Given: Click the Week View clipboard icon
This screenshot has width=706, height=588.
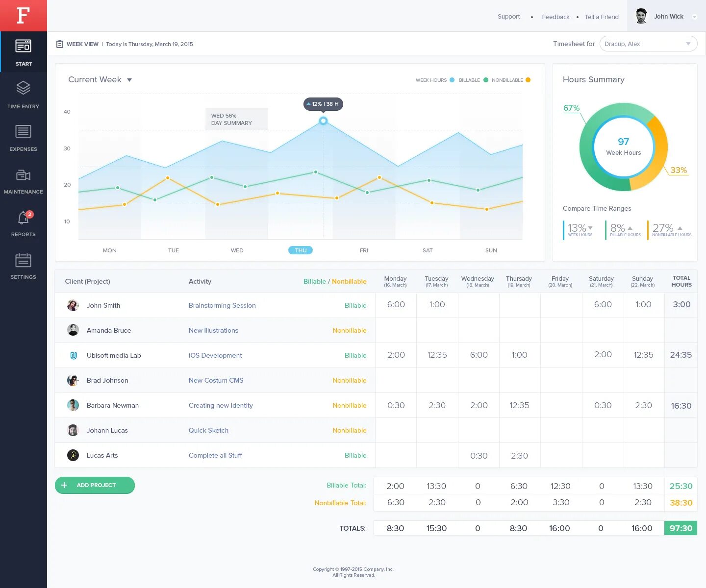Looking at the screenshot, I should tap(60, 44).
